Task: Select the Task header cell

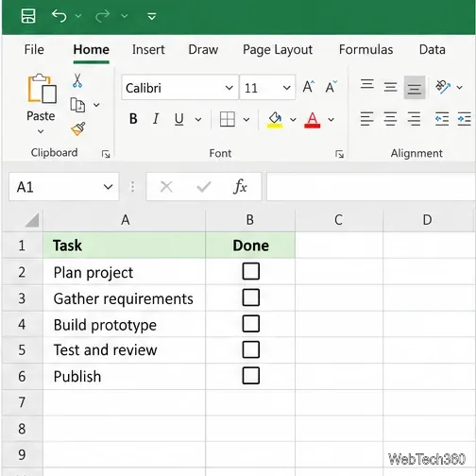Action: pos(125,246)
